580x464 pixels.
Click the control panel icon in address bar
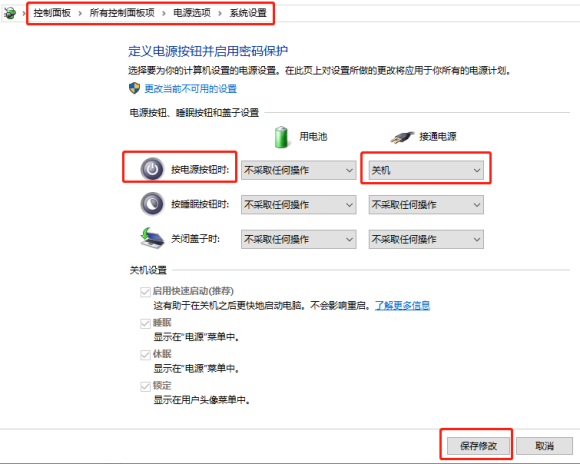pos(10,13)
